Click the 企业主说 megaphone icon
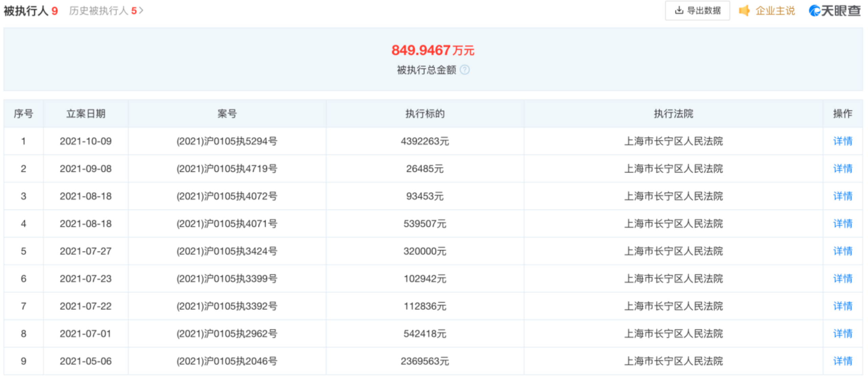This screenshot has height=380, width=868. [744, 11]
